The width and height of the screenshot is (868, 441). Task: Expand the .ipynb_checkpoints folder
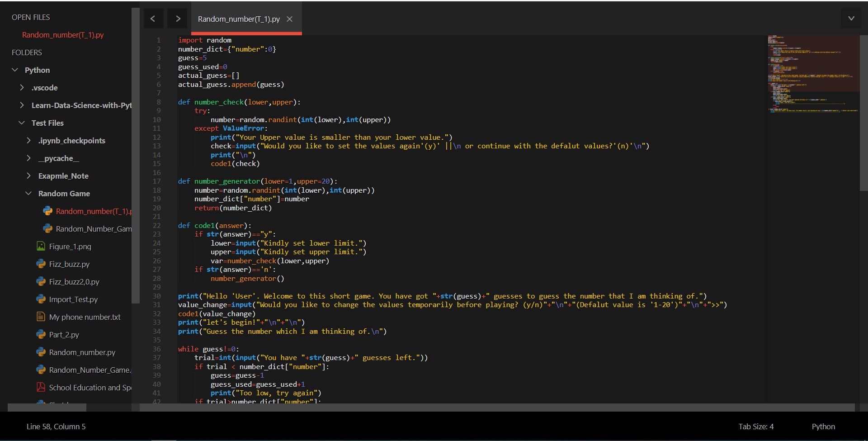point(28,141)
